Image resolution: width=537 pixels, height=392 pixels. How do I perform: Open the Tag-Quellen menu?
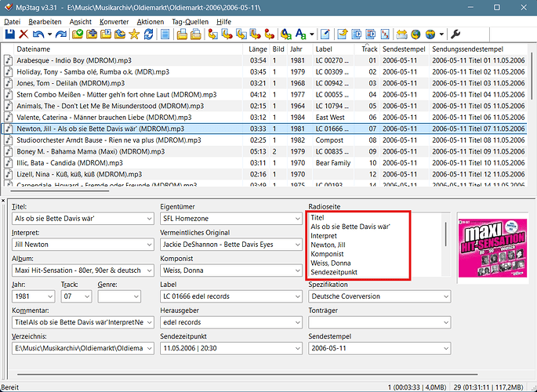coord(190,22)
